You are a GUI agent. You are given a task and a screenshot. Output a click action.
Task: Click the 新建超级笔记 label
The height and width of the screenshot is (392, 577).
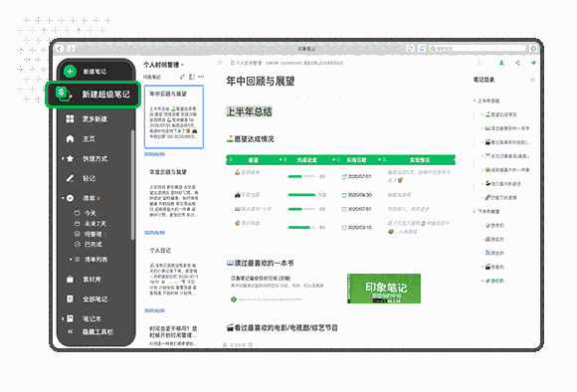point(105,95)
